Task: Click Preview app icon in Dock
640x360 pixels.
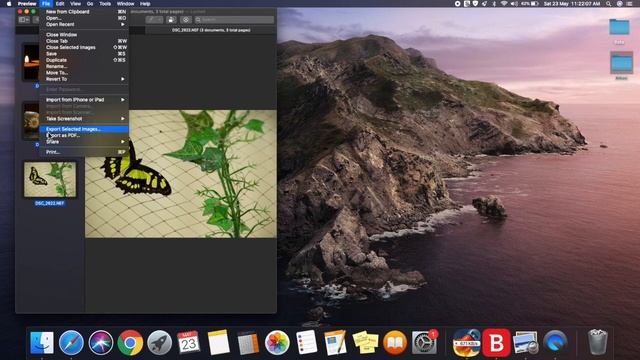Action: [526, 342]
